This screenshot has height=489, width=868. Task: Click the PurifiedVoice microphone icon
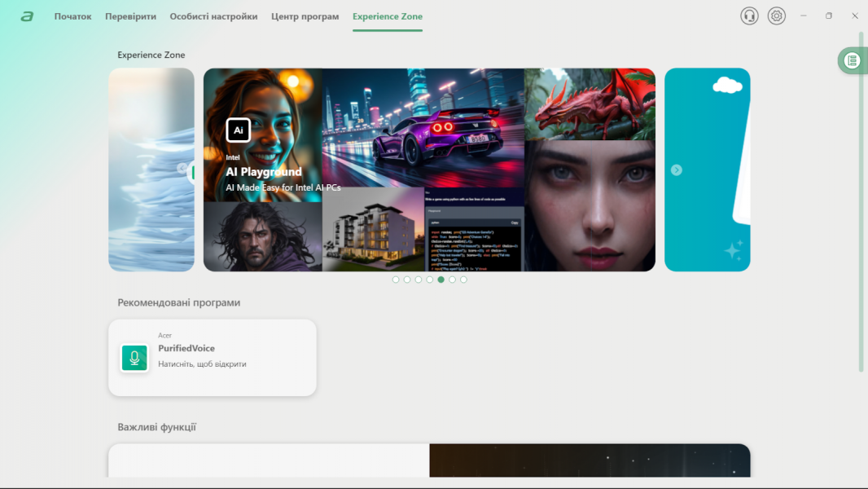tap(134, 358)
